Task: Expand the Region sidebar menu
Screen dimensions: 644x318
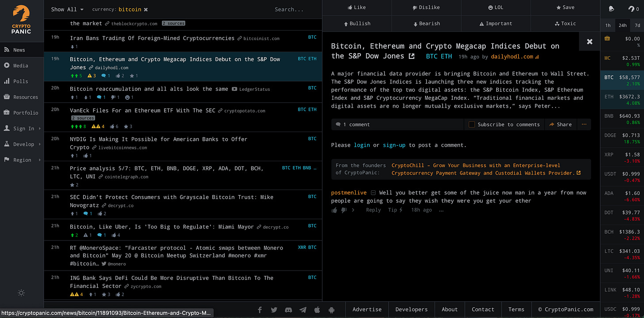Action: click(x=22, y=160)
